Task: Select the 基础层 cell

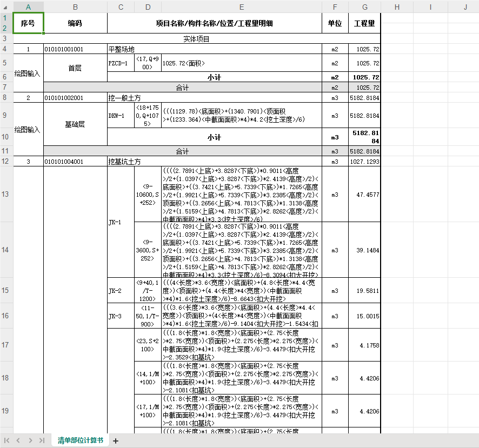Action: click(75, 124)
